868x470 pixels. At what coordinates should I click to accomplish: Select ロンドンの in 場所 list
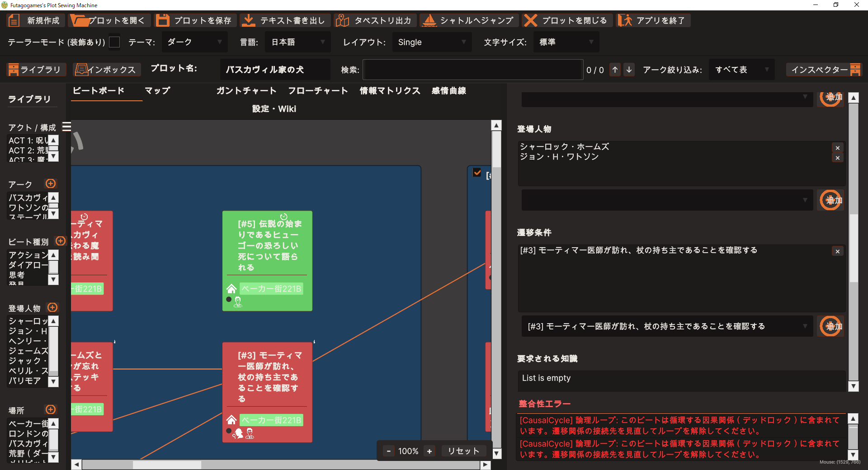tap(28, 433)
